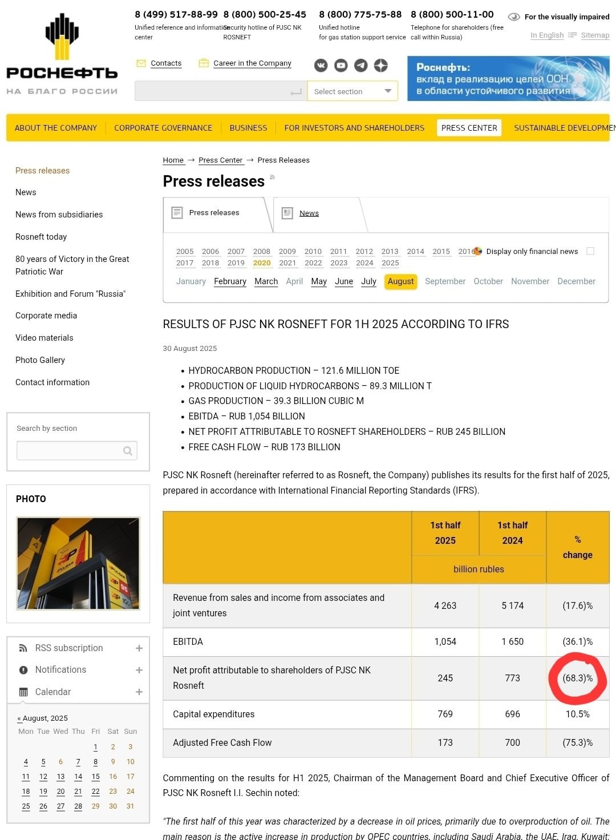616x840 pixels.
Task: Tick the Display only financial news checkbox
Action: pos(590,251)
